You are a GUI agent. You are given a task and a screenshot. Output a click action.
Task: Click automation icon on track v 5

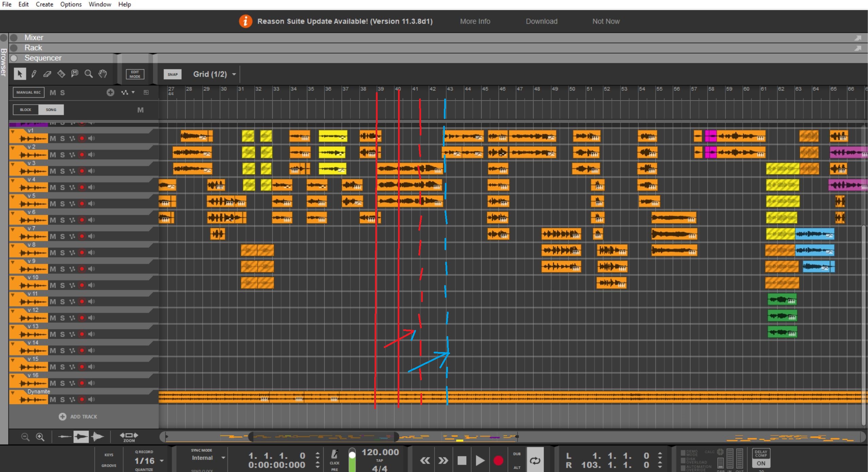[x=72, y=204]
